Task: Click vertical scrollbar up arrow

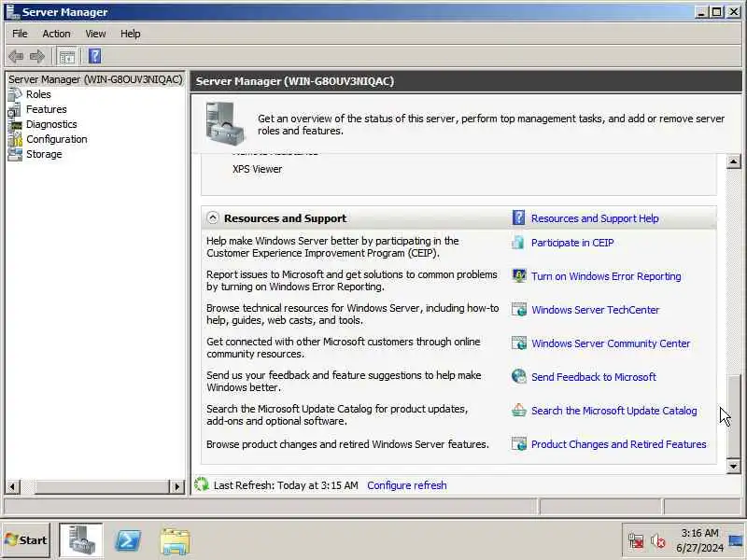Action: (x=734, y=161)
